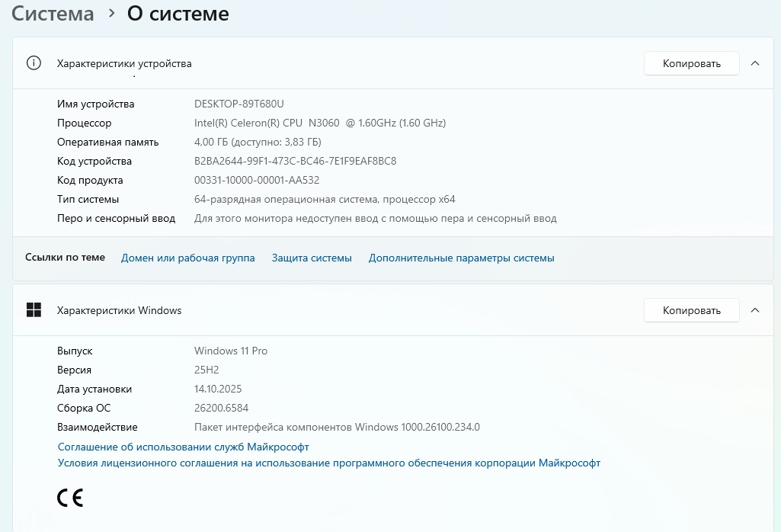Copy the Windows specifications with Копировать
781x532 pixels.
(691, 310)
